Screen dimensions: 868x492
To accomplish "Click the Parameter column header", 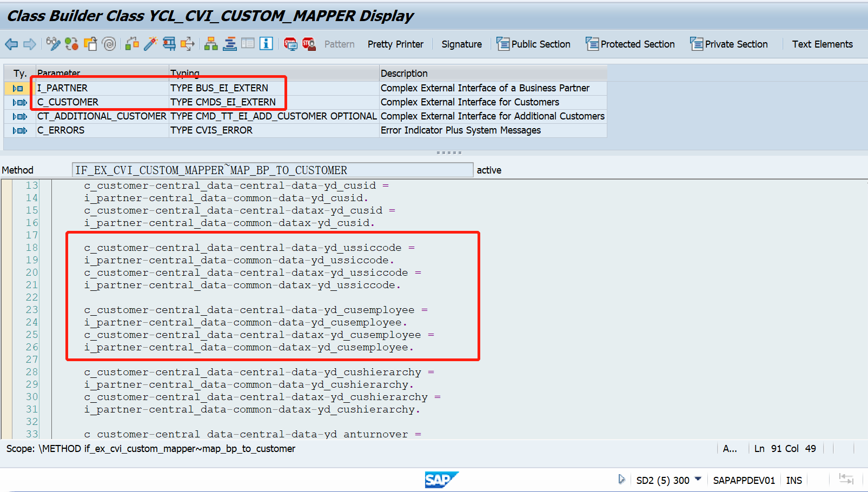I will 102,74.
